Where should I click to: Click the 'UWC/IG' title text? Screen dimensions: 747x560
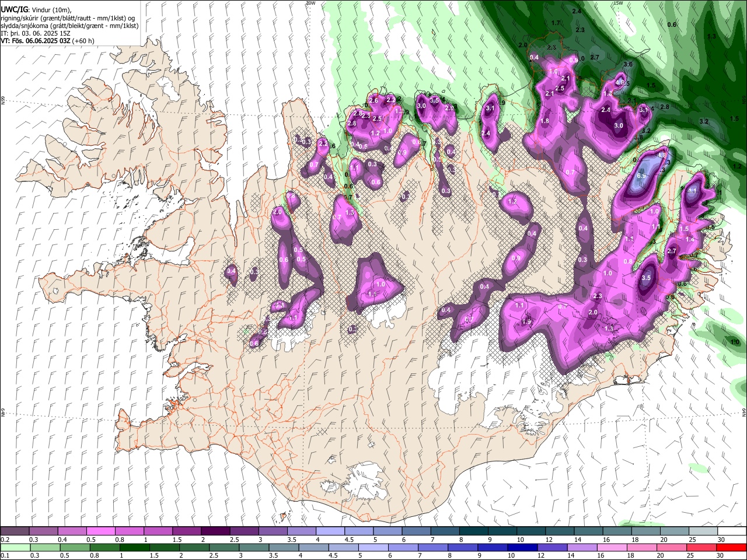click(14, 10)
